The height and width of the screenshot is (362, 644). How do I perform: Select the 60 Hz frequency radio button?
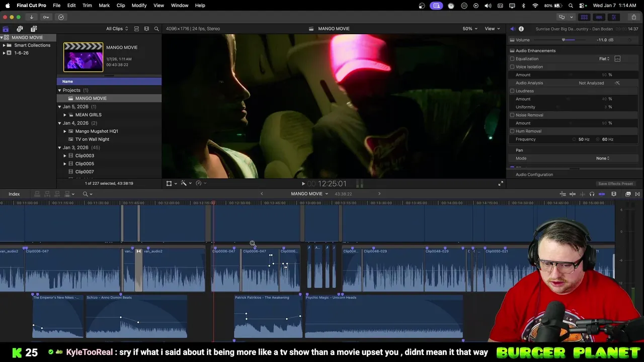tap(598, 139)
